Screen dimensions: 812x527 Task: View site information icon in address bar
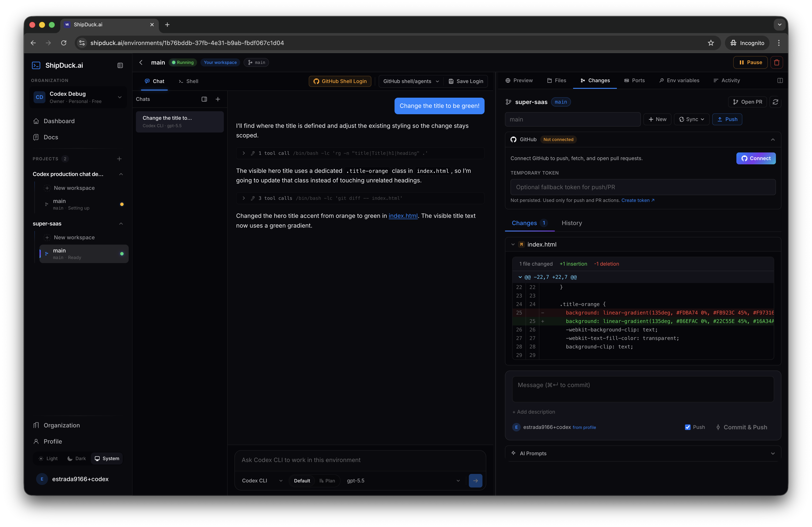pos(82,43)
